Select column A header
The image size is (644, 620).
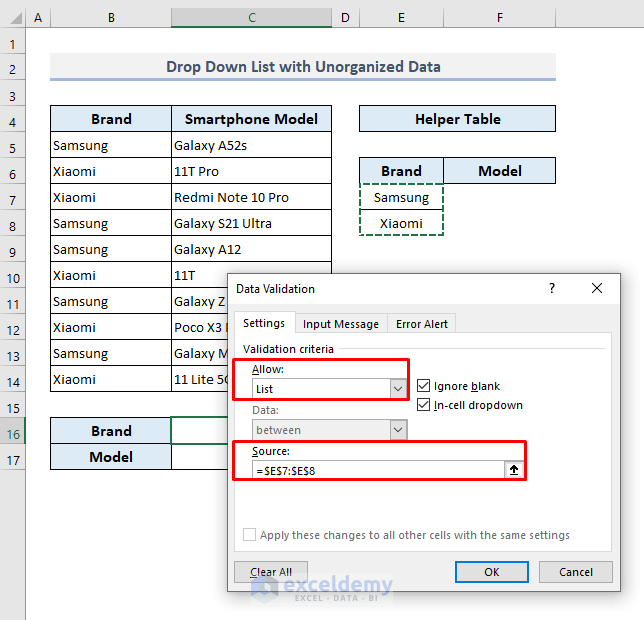(38, 18)
